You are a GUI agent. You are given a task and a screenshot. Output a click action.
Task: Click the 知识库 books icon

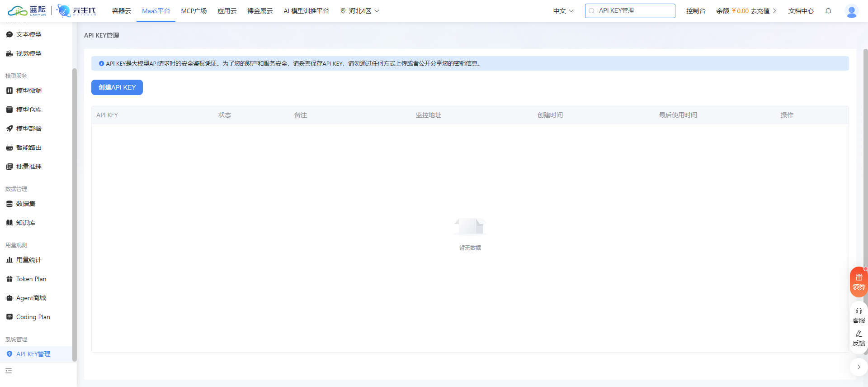tap(9, 223)
